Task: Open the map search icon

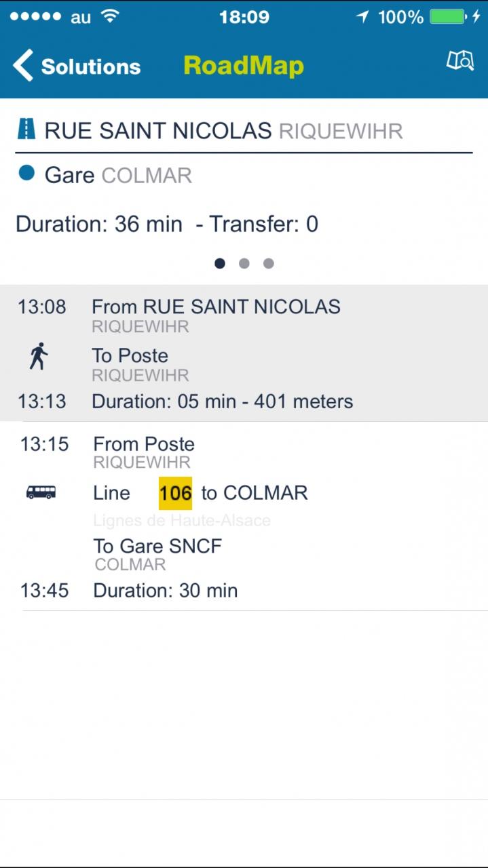Action: 459,61
